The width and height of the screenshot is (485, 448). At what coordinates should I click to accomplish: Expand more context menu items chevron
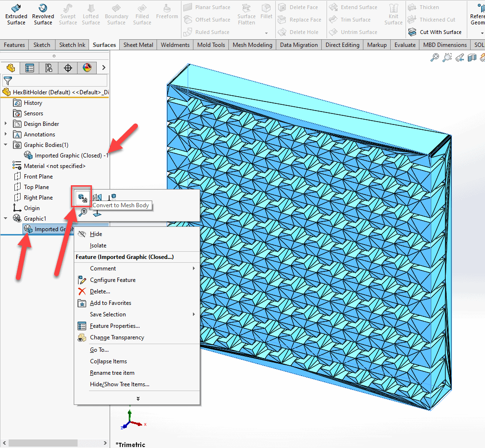coord(138,399)
